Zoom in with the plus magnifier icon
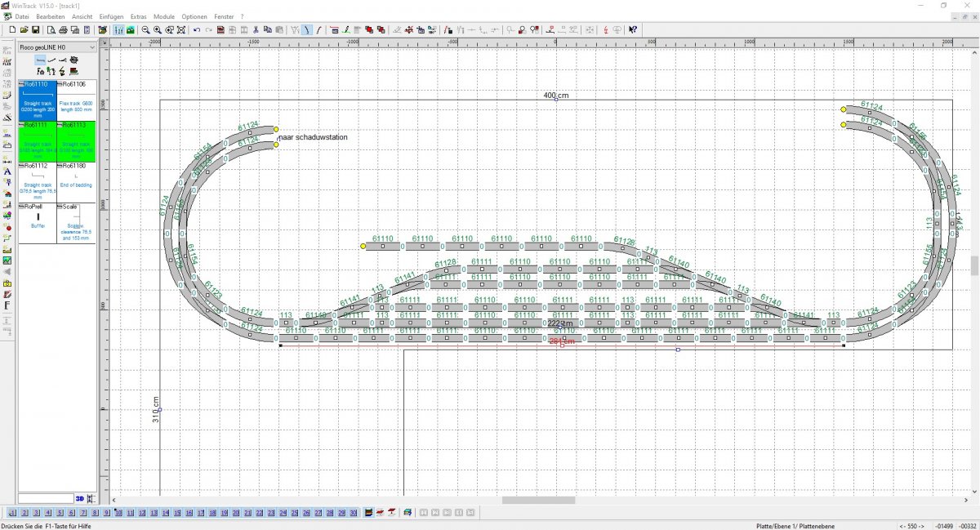This screenshot has width=980, height=530. coord(157,30)
